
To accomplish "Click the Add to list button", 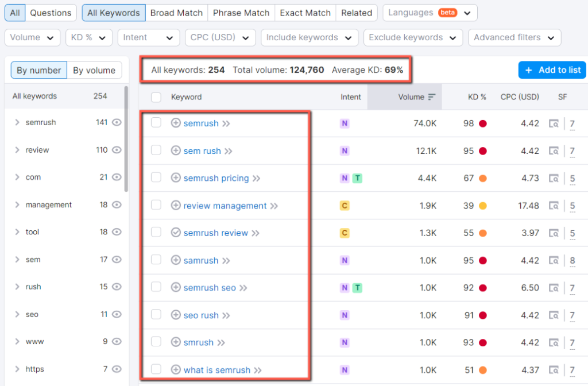I will click(x=552, y=70).
